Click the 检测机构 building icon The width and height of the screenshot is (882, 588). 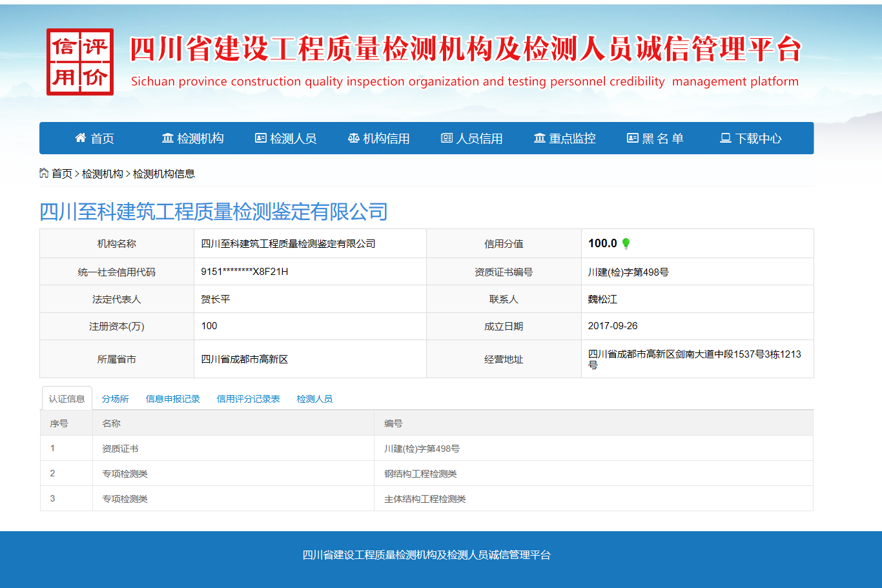168,138
